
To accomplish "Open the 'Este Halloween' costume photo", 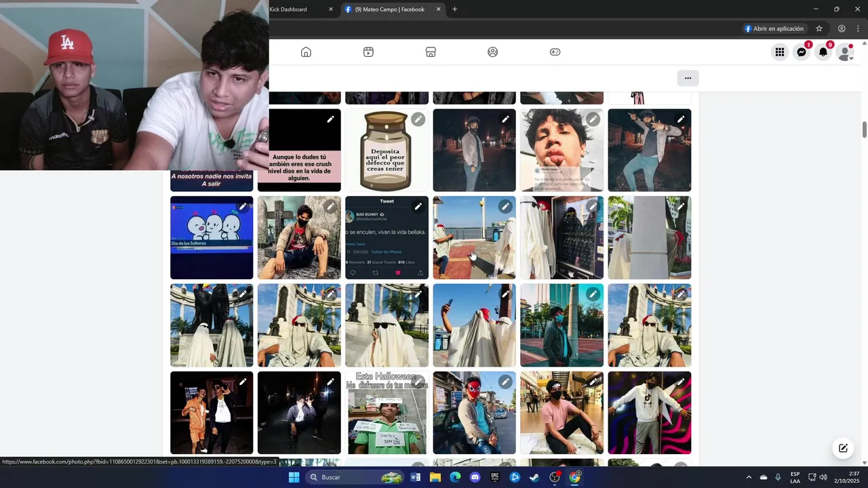I will tap(387, 413).
